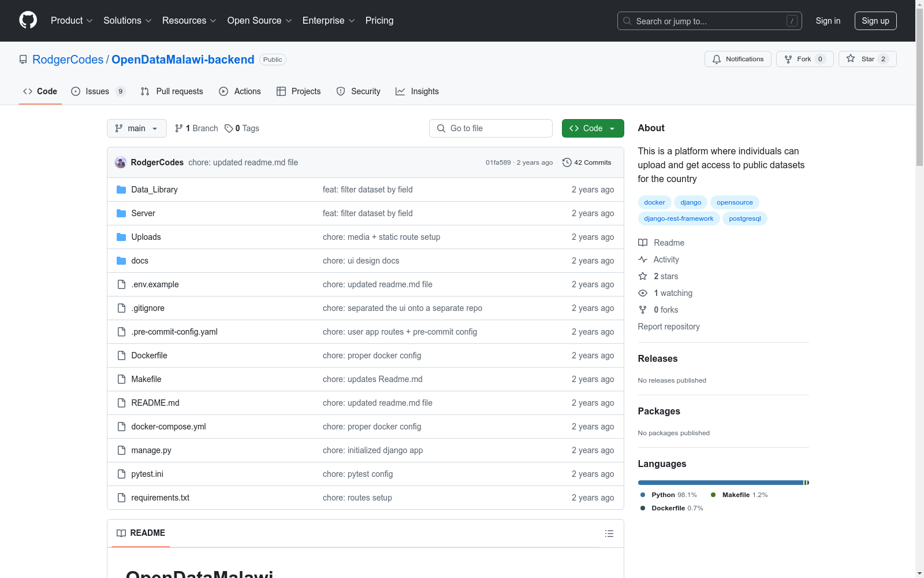Click the Python segment of the language bar
924x578 pixels.
[x=721, y=483]
